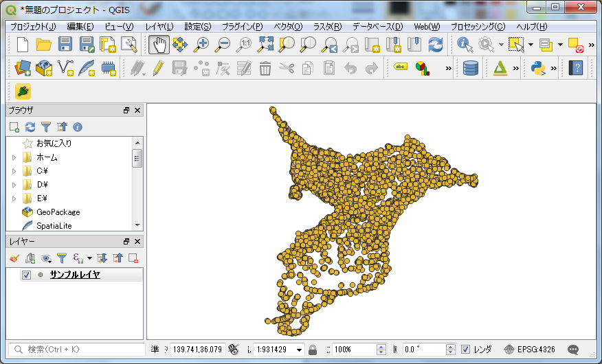Select GeoPackage in Browser tree
This screenshot has height=364, width=602.
[58, 212]
